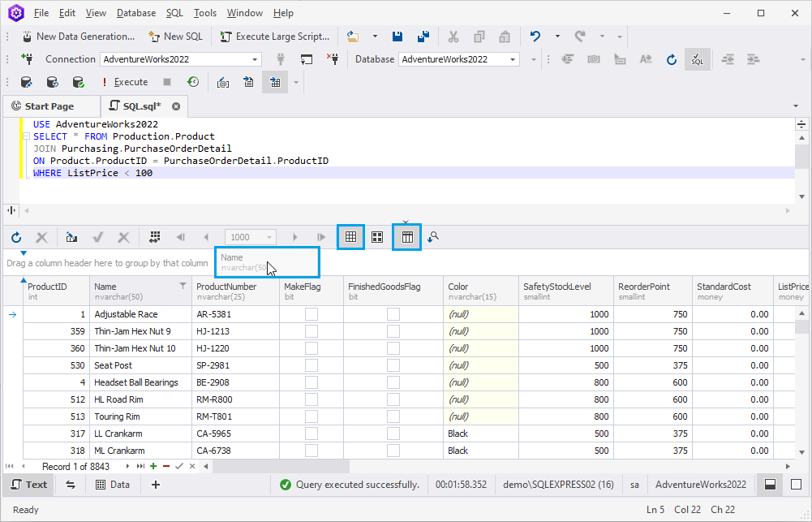This screenshot has height=522, width=812.
Task: Click the search icon in the grid toolbar
Action: 433,237
